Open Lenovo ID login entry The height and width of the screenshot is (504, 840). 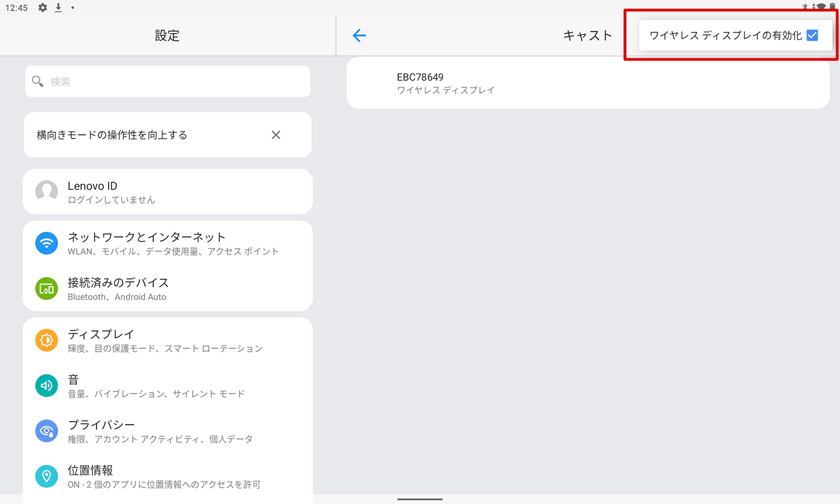coord(167,192)
